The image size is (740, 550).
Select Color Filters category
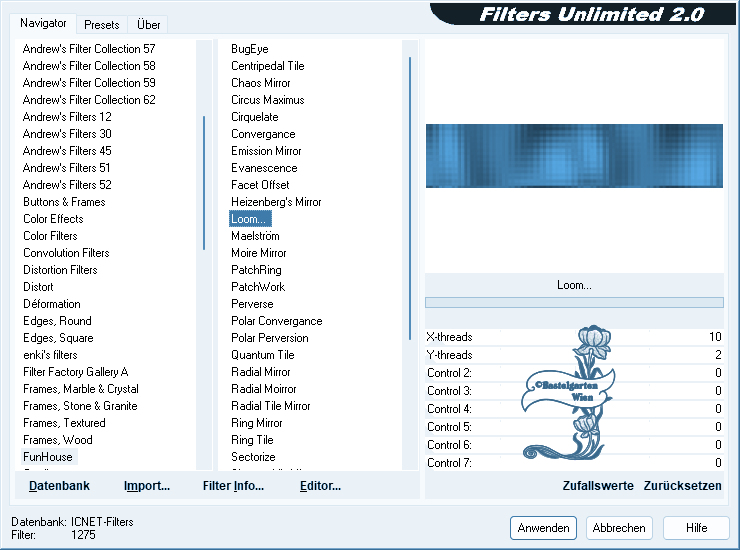pos(50,236)
